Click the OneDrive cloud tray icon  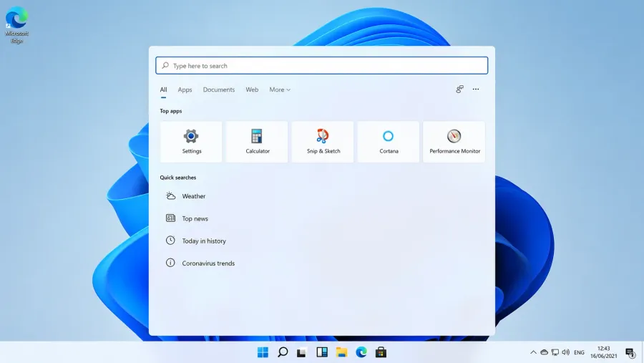(545, 352)
